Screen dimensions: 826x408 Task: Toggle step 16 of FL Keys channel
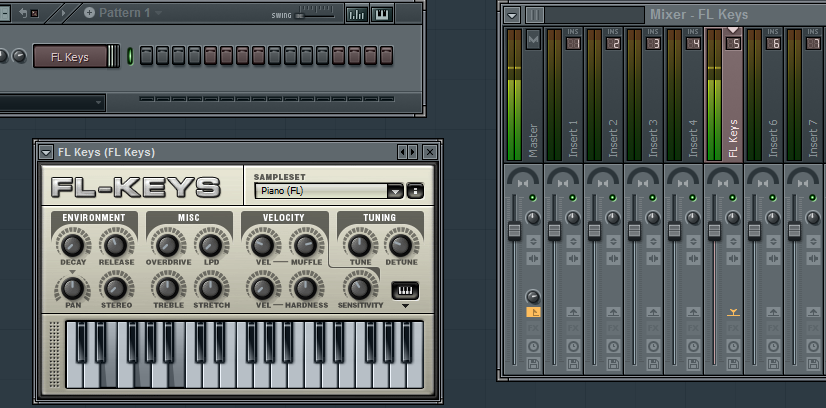click(x=386, y=55)
